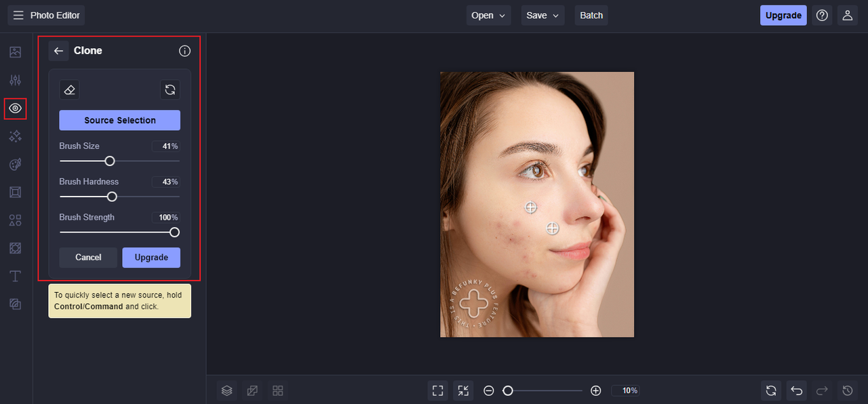Toggle fit to screen view icon
The height and width of the screenshot is (404, 868).
(x=438, y=390)
